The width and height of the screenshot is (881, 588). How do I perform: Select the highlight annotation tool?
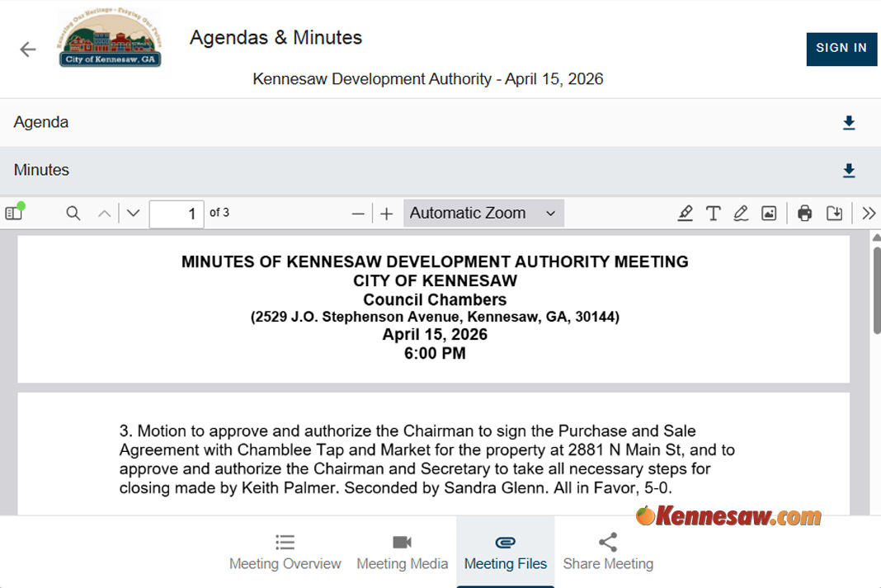(685, 214)
